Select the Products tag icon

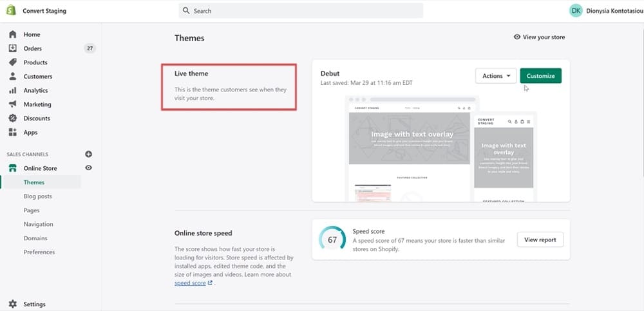[x=12, y=62]
